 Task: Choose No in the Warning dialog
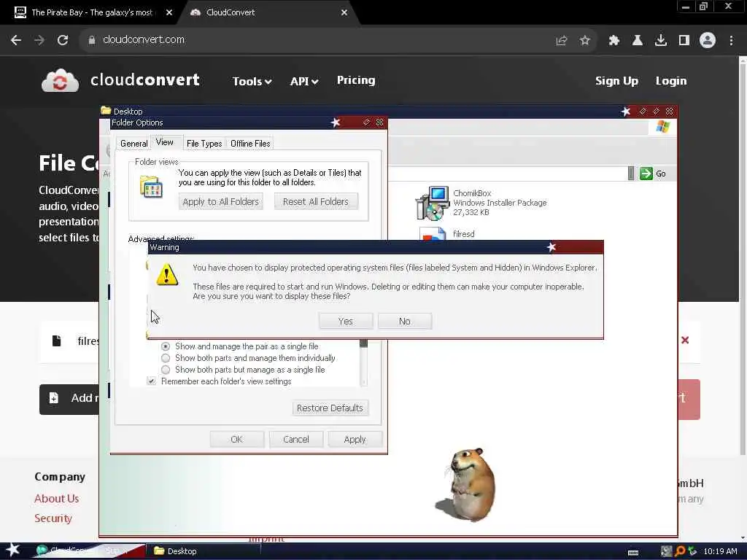tap(404, 321)
